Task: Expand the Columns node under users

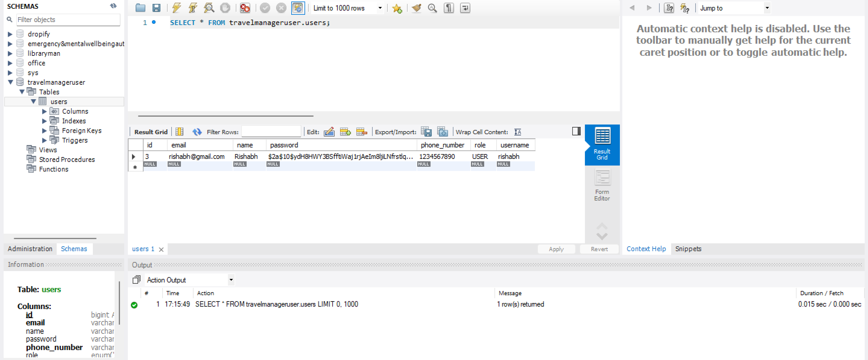Action: point(45,111)
